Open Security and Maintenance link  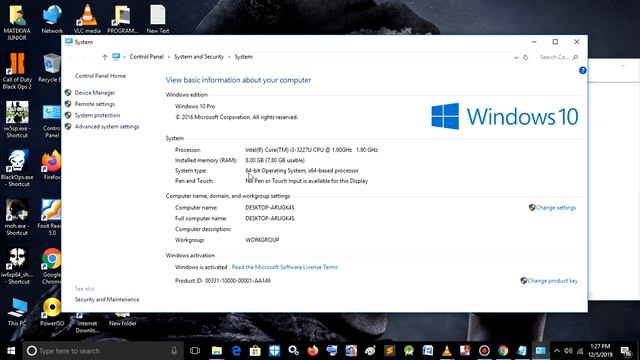(107, 300)
